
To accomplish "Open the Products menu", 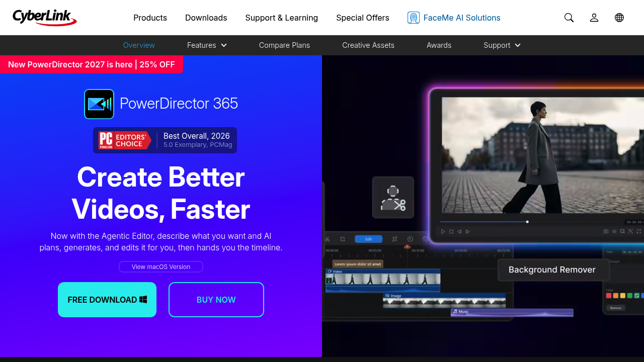I will pos(150,18).
